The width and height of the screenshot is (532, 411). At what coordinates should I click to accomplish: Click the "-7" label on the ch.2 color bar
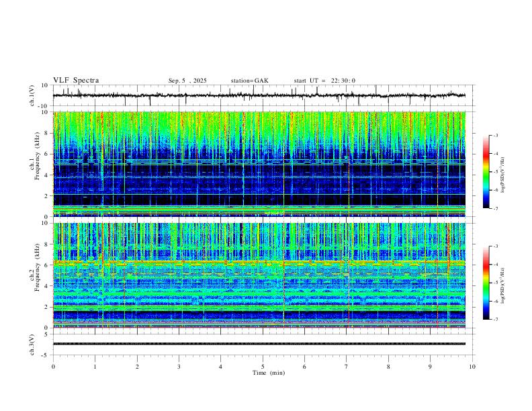point(495,320)
